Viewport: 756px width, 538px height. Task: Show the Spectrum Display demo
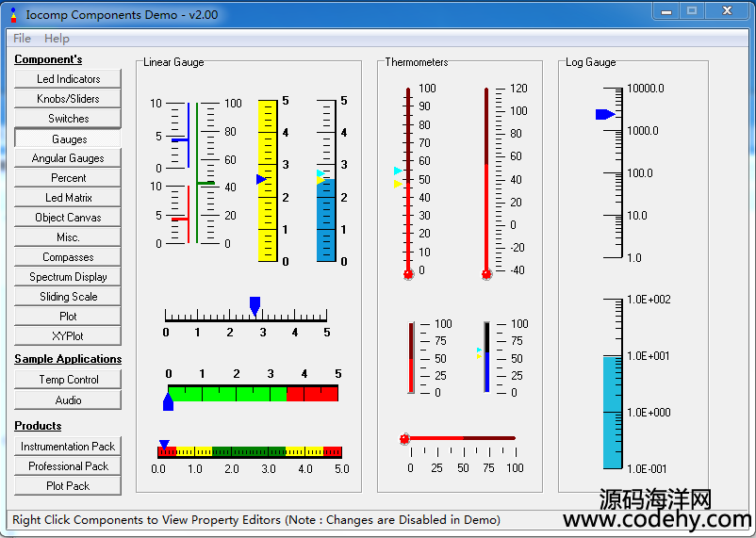(68, 277)
